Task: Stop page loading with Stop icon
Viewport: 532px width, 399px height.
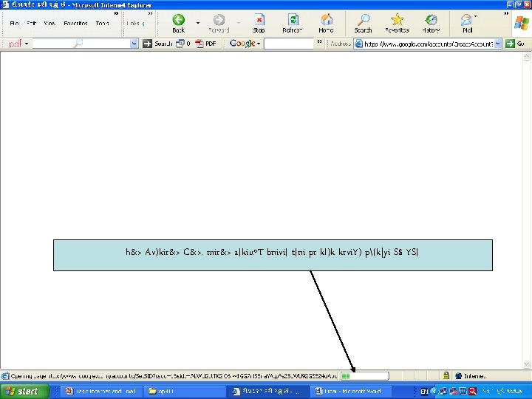Action: pyautogui.click(x=259, y=20)
